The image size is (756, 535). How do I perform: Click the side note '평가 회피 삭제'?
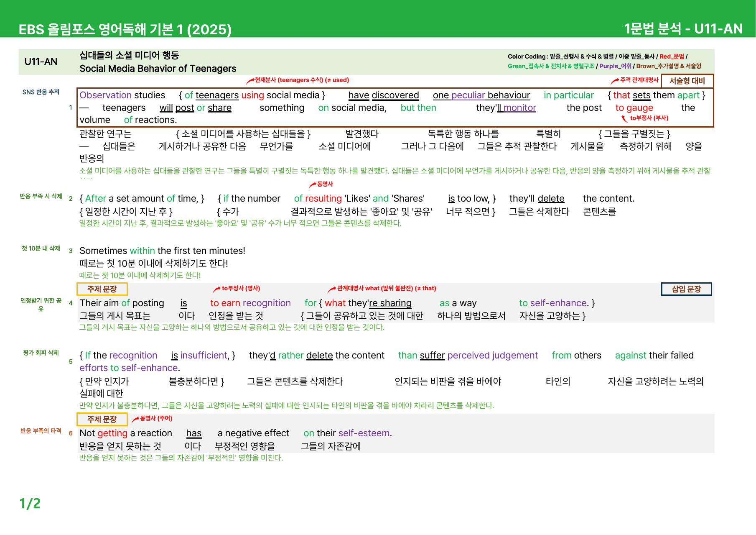coord(41,353)
